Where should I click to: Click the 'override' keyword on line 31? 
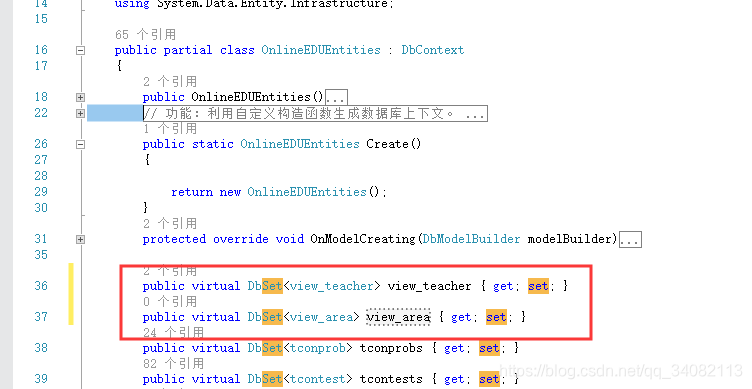click(241, 239)
